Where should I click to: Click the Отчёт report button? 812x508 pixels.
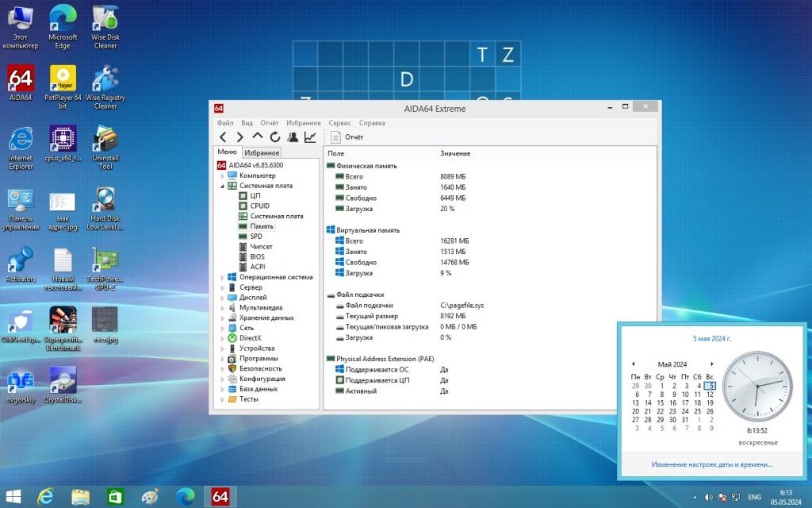347,137
